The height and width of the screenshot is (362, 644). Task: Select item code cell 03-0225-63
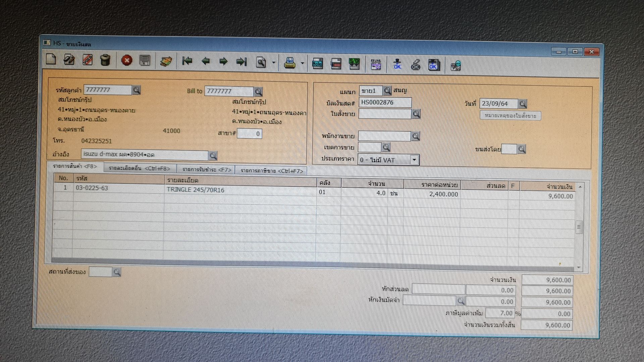pos(119,188)
